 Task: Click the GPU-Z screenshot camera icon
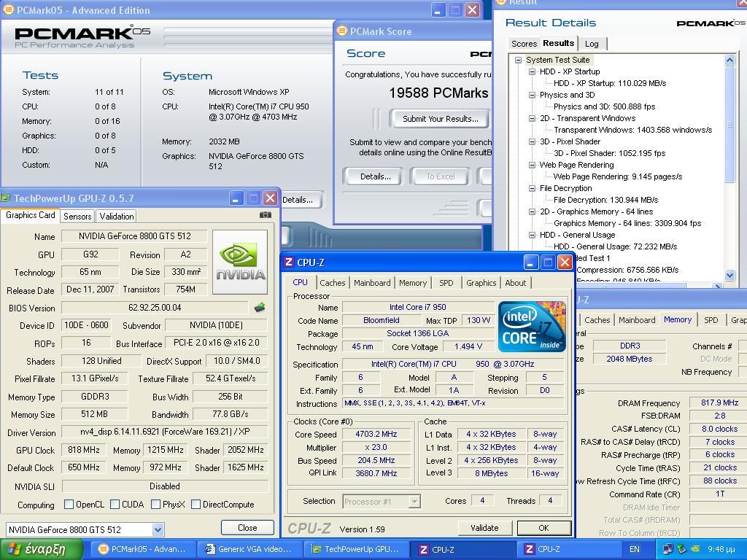point(266,215)
